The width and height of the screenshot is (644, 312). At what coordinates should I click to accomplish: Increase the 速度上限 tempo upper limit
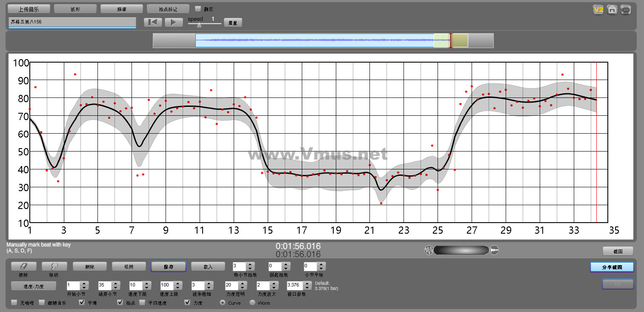point(177,283)
